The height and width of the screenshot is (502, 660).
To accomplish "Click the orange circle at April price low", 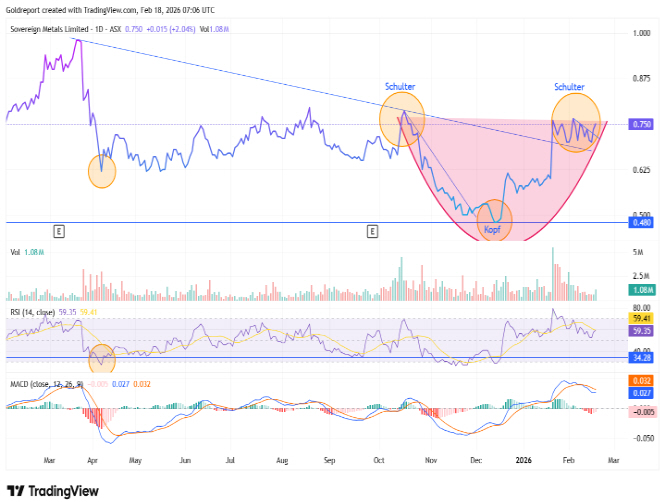I will coord(102,171).
